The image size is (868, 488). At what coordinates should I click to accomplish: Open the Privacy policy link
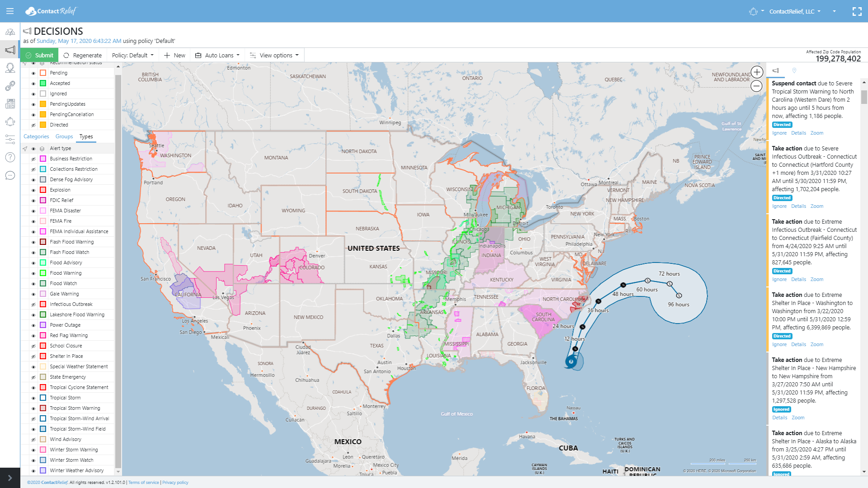[175, 483]
